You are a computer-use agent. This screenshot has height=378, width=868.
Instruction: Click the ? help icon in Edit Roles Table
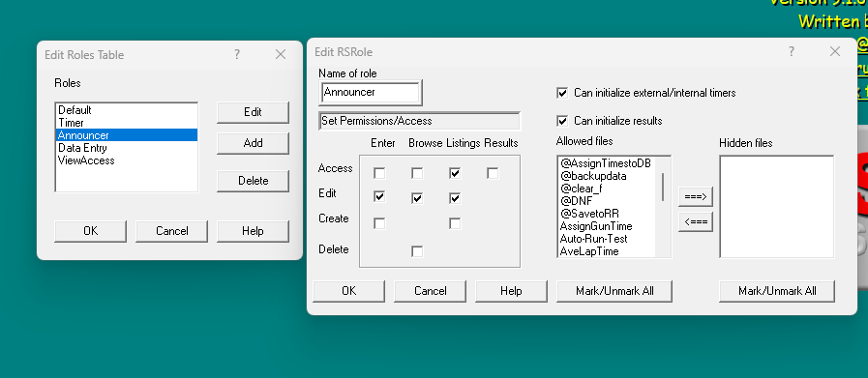pos(237,54)
